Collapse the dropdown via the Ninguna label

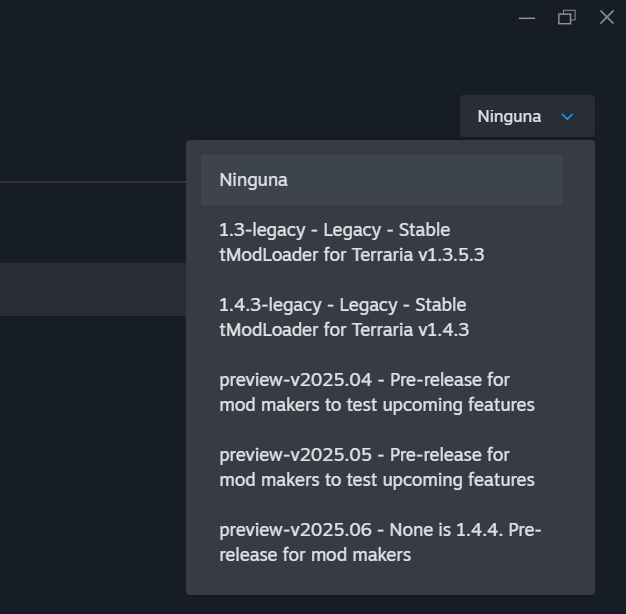(x=509, y=117)
